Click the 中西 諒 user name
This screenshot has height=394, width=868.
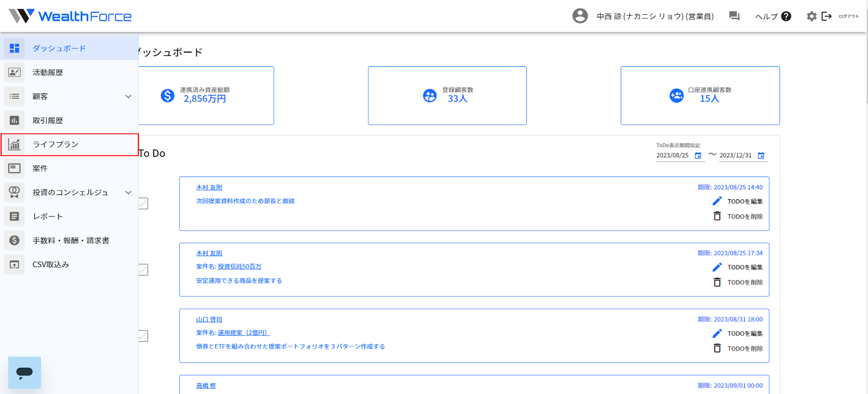tap(655, 16)
